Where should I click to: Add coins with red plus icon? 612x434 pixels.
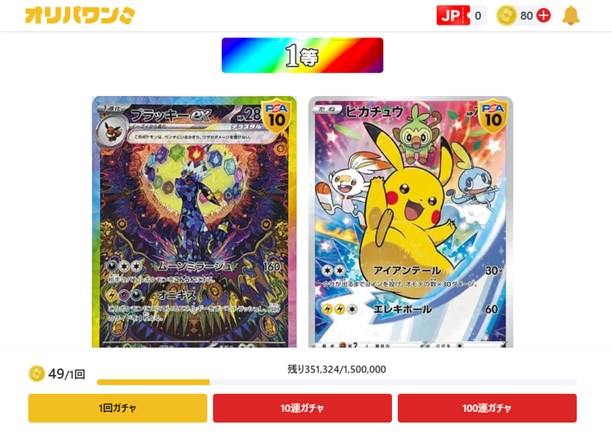tap(543, 16)
